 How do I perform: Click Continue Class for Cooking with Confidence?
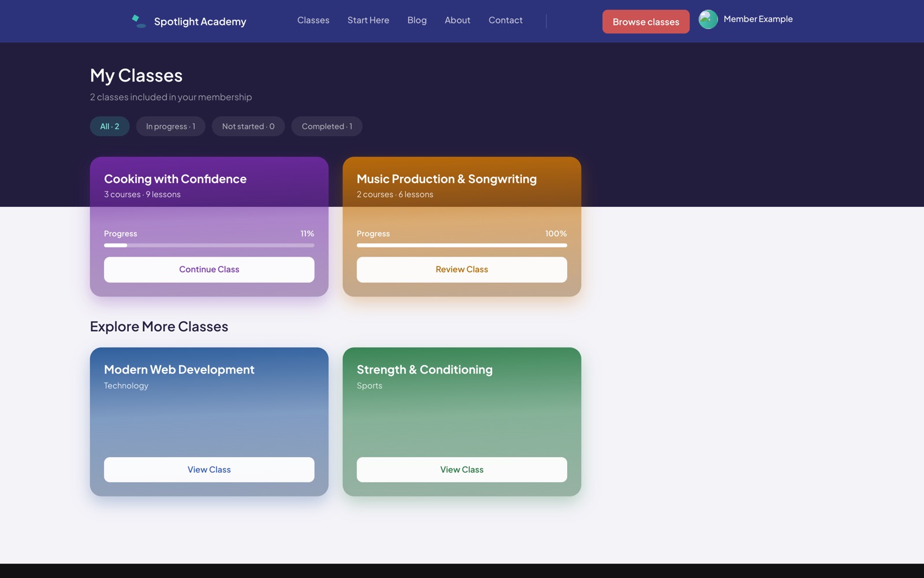[x=209, y=270]
